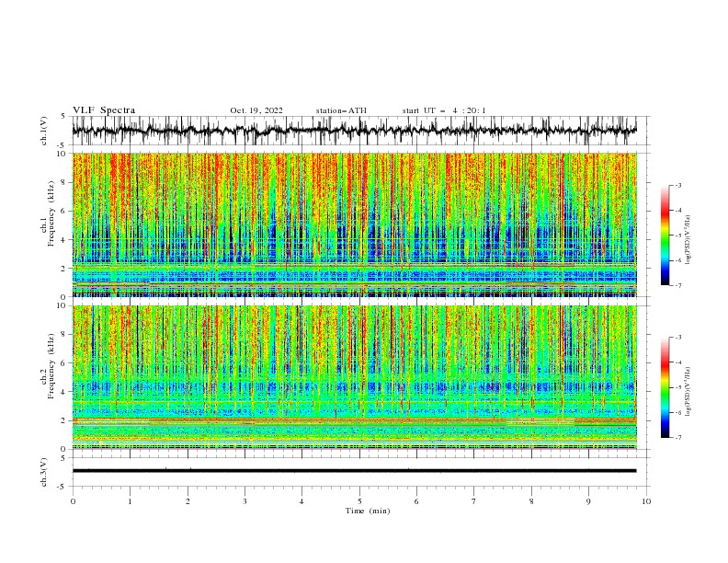The height and width of the screenshot is (563, 728).
Task: Click the "1" tick on the time axis
Action: (x=130, y=501)
